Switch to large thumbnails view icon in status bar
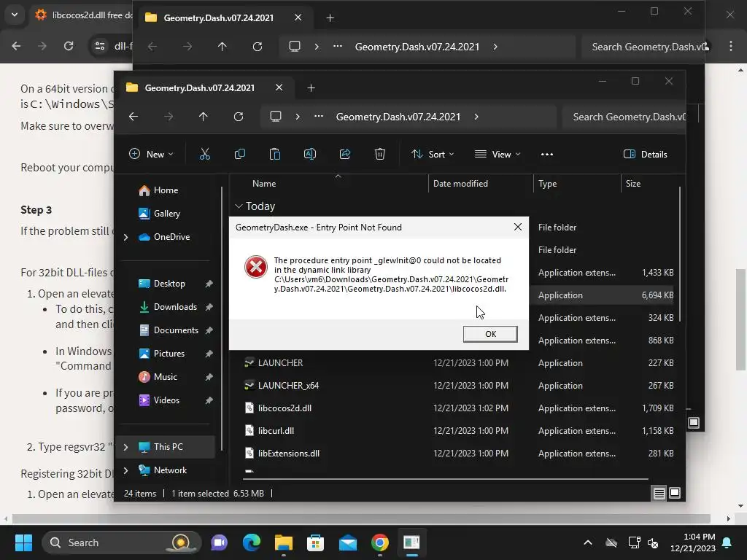Image resolution: width=747 pixels, height=560 pixels. tap(675, 494)
